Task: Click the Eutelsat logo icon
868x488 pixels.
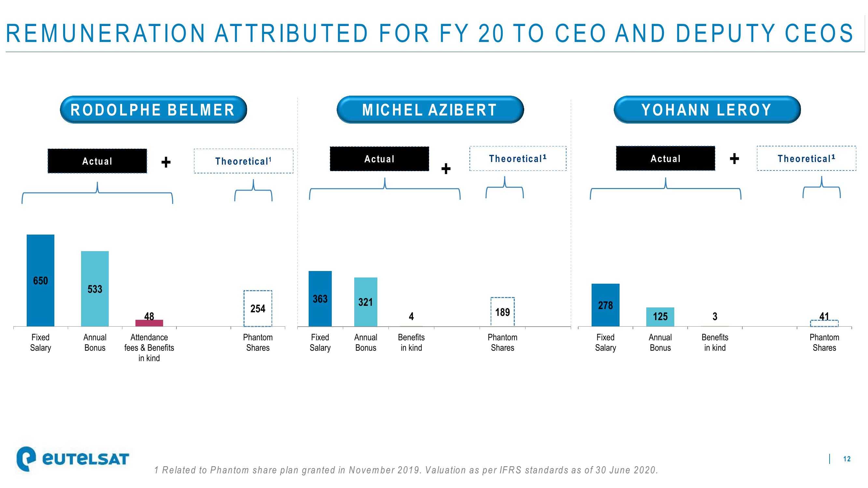Action: coord(24,454)
